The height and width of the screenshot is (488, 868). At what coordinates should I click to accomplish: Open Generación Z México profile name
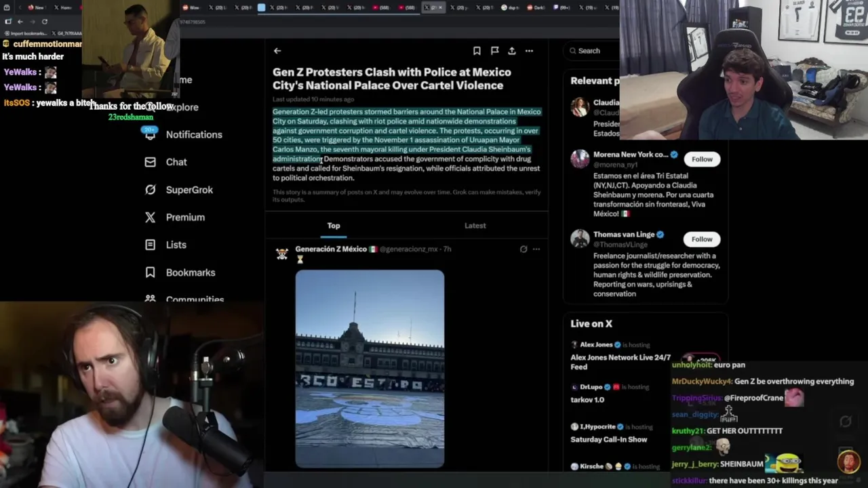(x=331, y=249)
